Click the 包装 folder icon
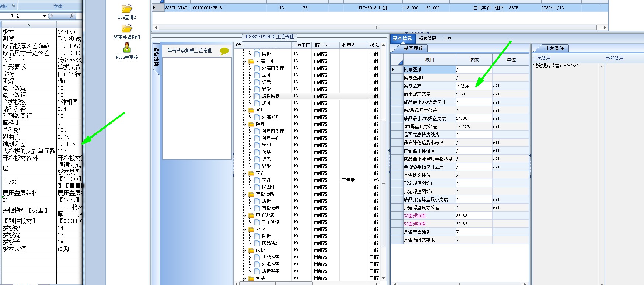 [x=251, y=278]
